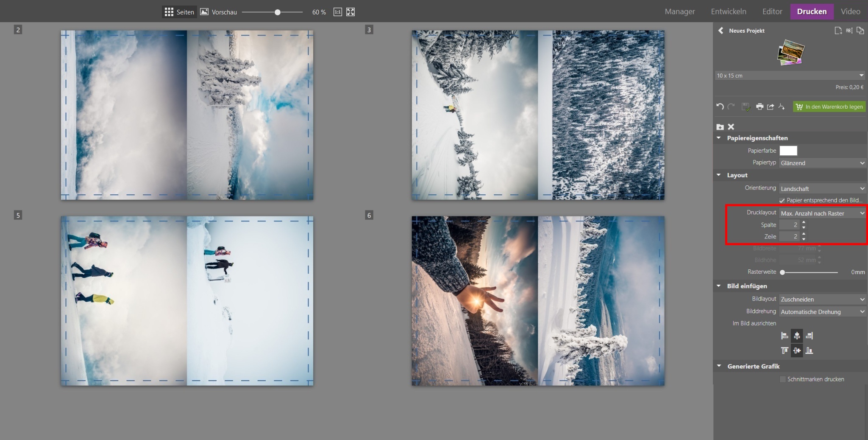868x440 pixels.
Task: Decrease the Zeile value
Action: 804,239
